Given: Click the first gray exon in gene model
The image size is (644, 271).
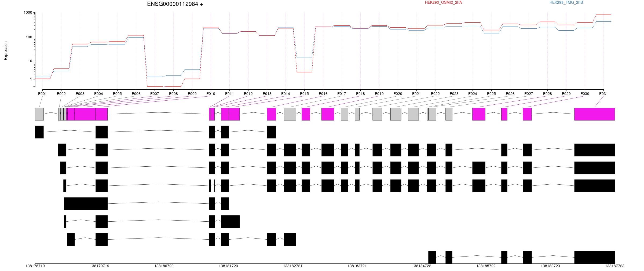Looking at the screenshot, I should [x=39, y=114].
